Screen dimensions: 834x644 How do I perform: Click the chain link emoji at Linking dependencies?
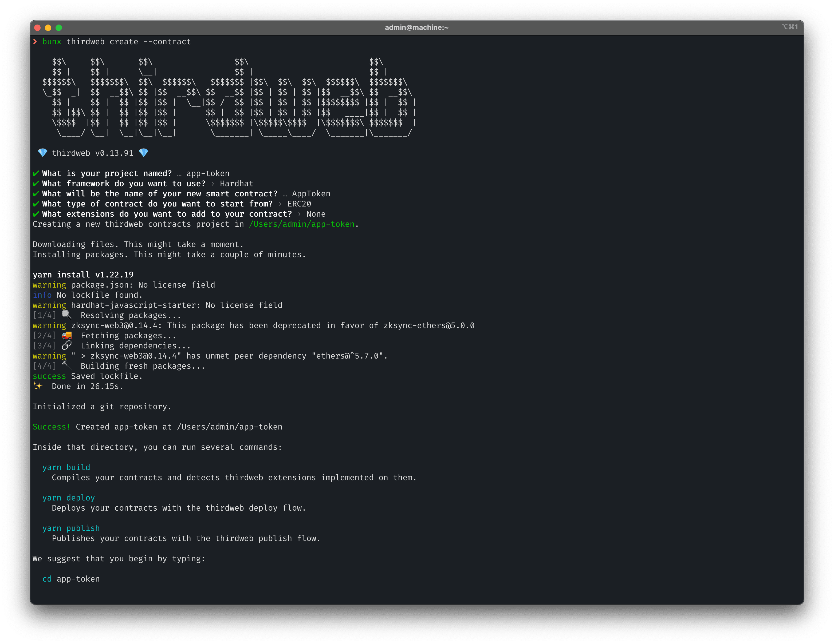click(66, 345)
